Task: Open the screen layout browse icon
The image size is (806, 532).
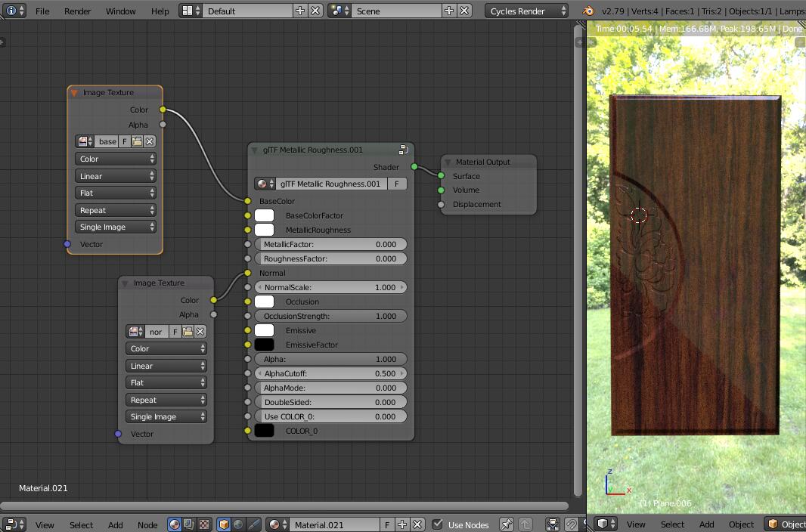Action: click(191, 11)
